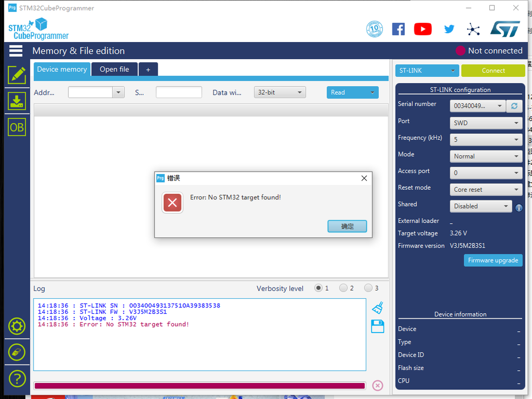This screenshot has width=532, height=399.
Task: Select verbosity level 2
Action: coord(343,288)
